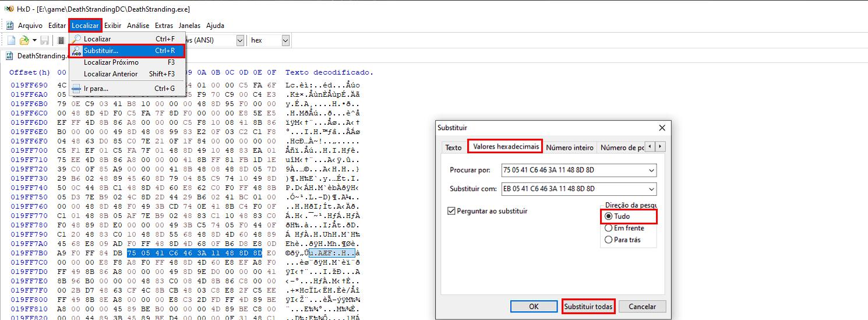Click OK in Substituir dialog

534,307
